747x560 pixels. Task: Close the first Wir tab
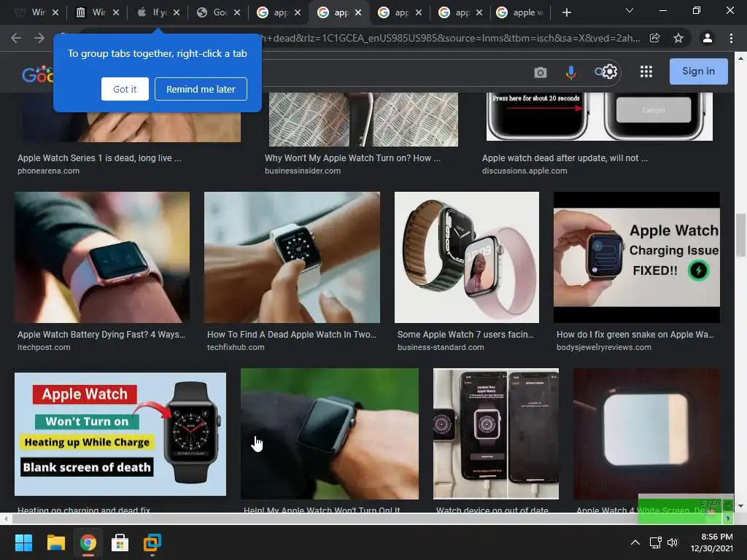click(55, 12)
